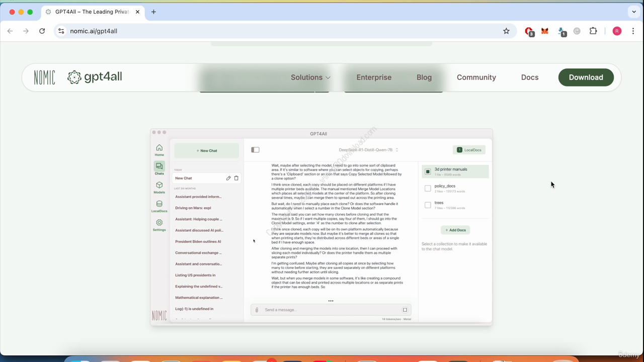
Task: Open chat 'Explaining the undefined v...'
Action: [199, 286]
